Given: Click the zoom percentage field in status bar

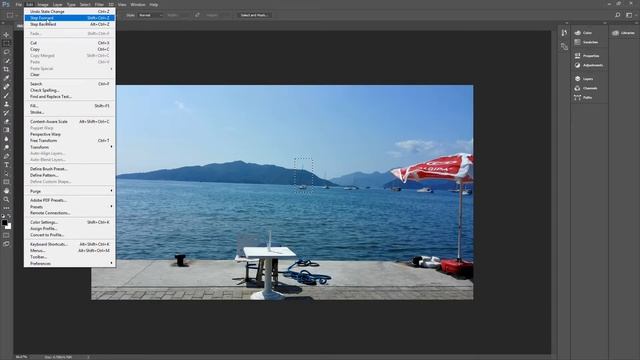Looking at the screenshot, I should (22, 357).
